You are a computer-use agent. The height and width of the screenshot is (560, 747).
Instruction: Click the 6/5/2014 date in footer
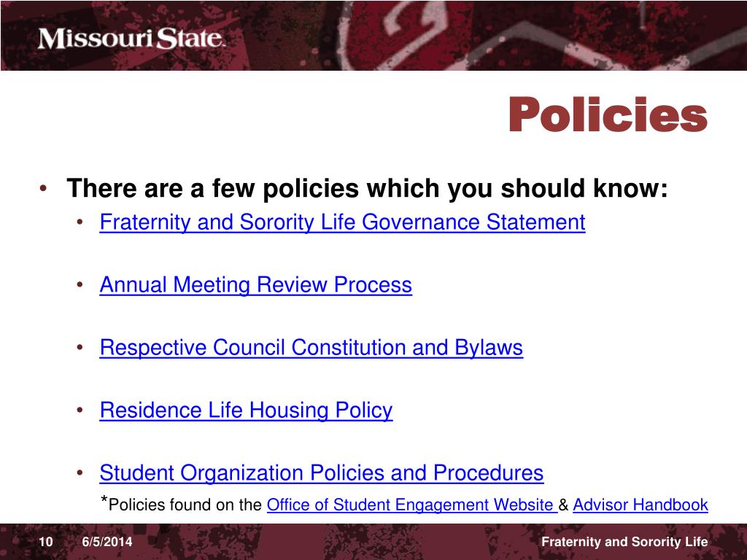pyautogui.click(x=107, y=542)
